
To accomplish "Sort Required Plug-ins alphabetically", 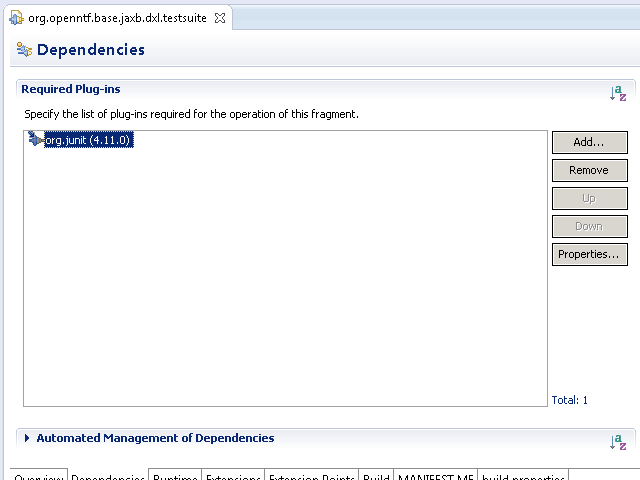I will (x=618, y=93).
